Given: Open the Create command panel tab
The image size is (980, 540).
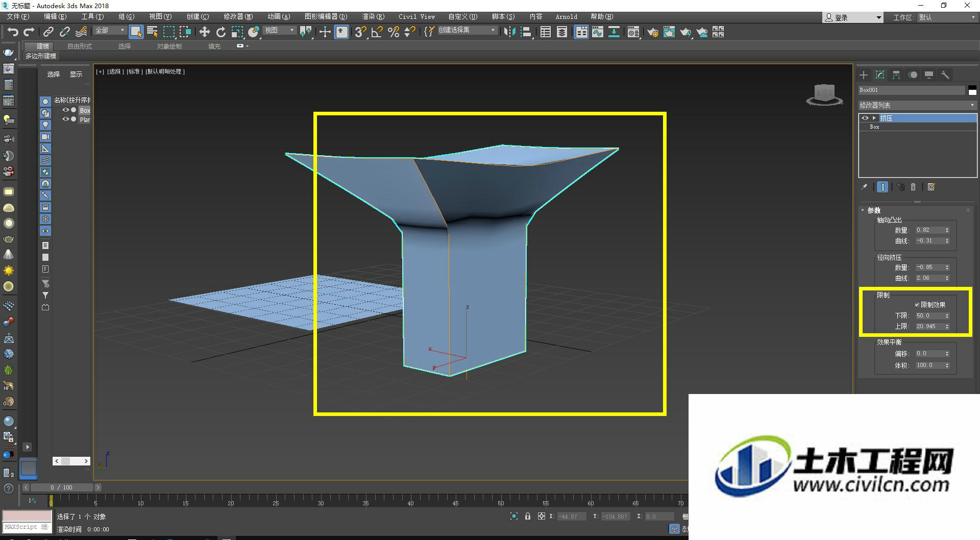Looking at the screenshot, I should (x=864, y=75).
